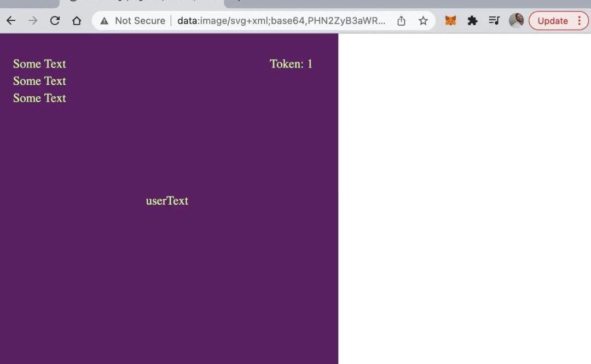The height and width of the screenshot is (364, 591).
Task: Open the Extensions puzzle menu
Action: (x=472, y=21)
